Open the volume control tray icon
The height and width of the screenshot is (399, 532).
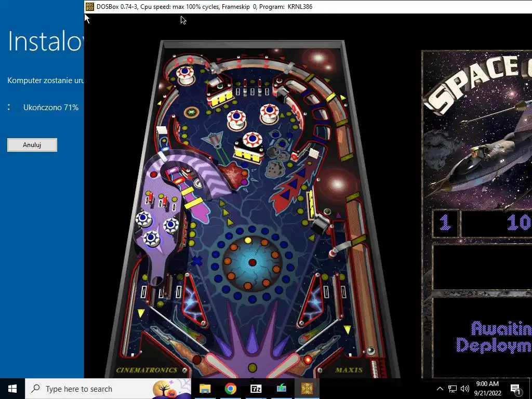click(465, 389)
